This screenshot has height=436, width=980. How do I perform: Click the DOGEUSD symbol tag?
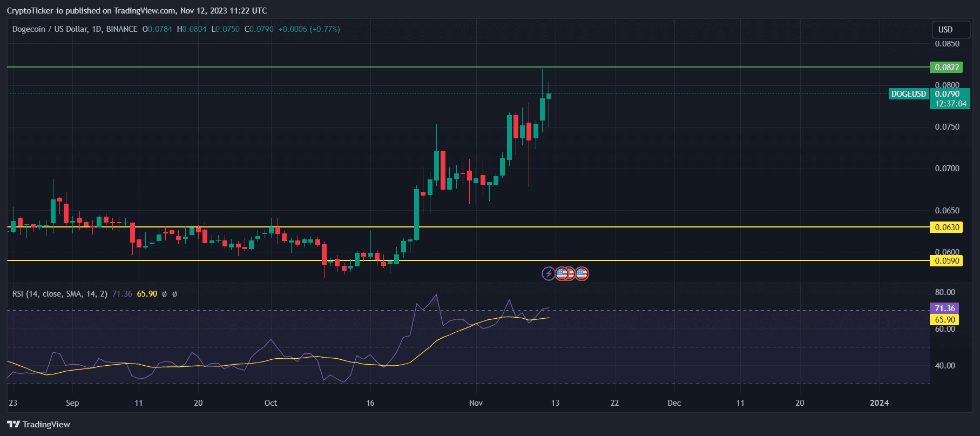click(x=908, y=94)
